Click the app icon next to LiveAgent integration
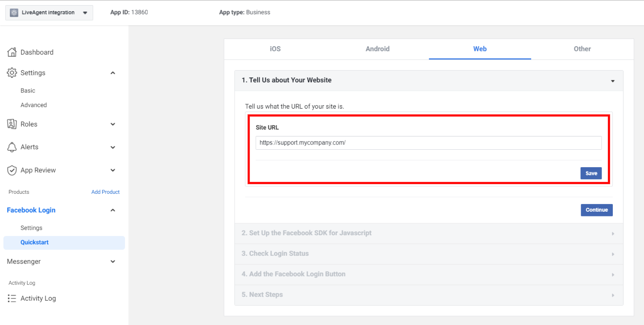644x325 pixels. click(x=15, y=12)
